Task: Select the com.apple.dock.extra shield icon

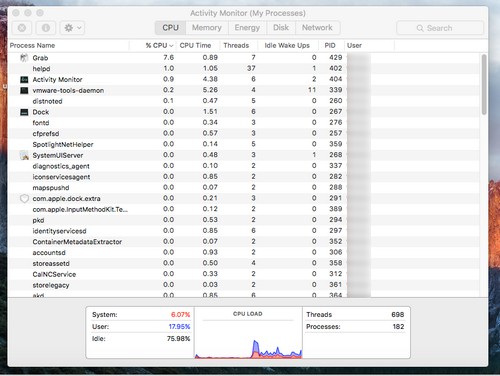Action: [24, 198]
